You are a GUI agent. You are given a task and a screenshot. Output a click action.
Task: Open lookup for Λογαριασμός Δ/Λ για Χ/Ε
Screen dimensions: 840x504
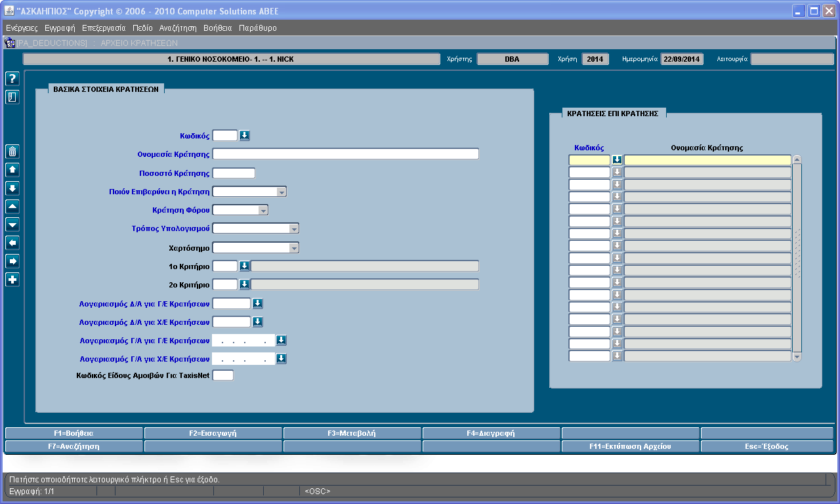coord(258,322)
